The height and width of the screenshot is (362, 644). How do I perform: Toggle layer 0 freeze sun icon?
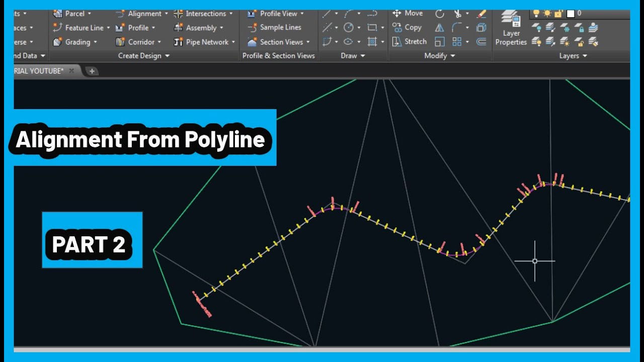click(547, 13)
